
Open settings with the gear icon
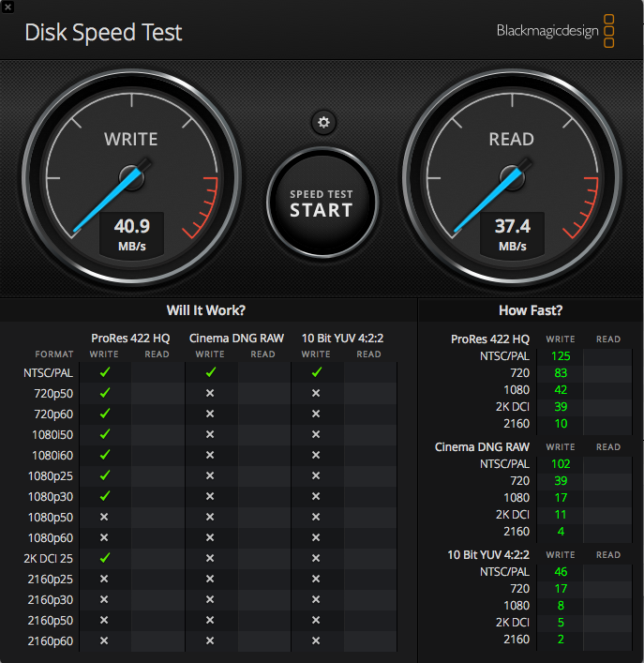[x=324, y=122]
